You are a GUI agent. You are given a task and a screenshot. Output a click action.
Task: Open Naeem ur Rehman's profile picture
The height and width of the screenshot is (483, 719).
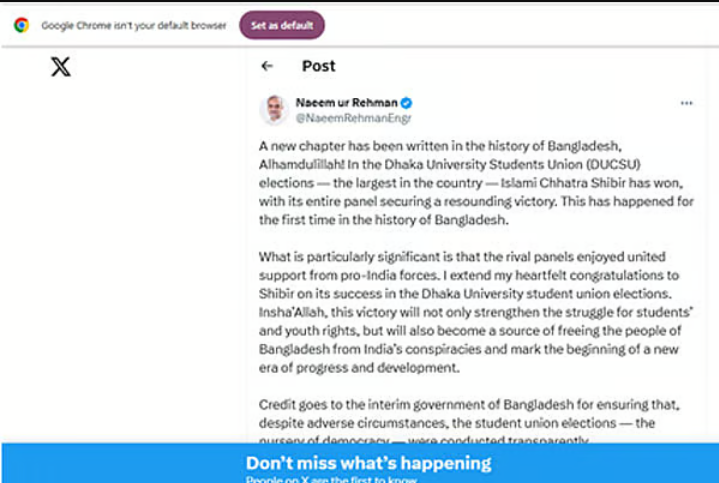[x=274, y=110]
